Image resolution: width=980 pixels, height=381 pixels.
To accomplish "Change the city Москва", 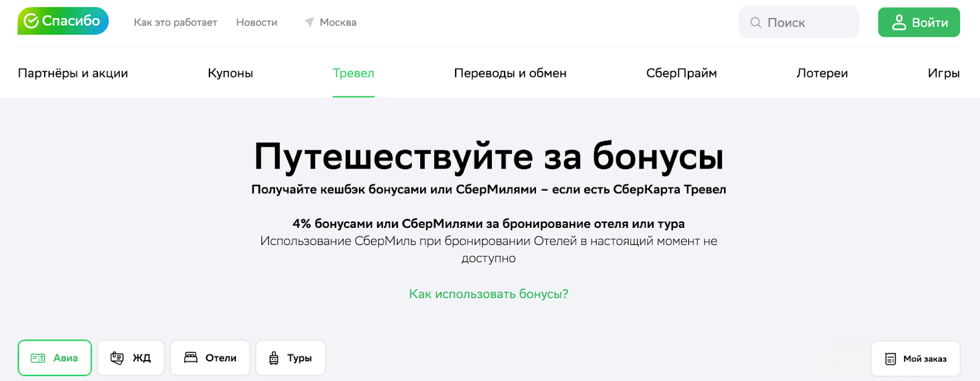I will click(338, 22).
